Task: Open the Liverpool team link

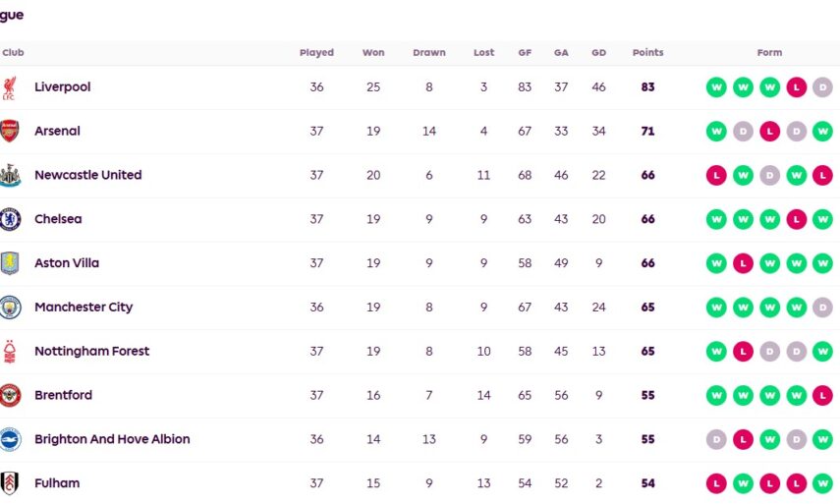Action: pos(62,87)
